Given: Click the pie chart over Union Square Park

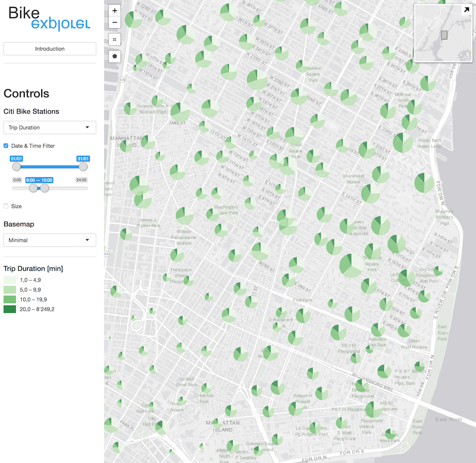Looking at the screenshot, I should tap(294, 136).
